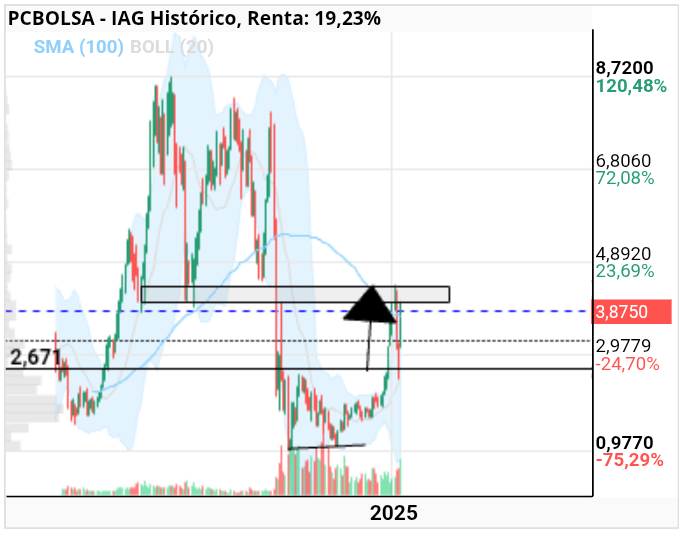Click the chart title 'PCBOLSA - IAG Histórico'
Image resolution: width=683 pixels, height=533 pixels.
tap(122, 19)
